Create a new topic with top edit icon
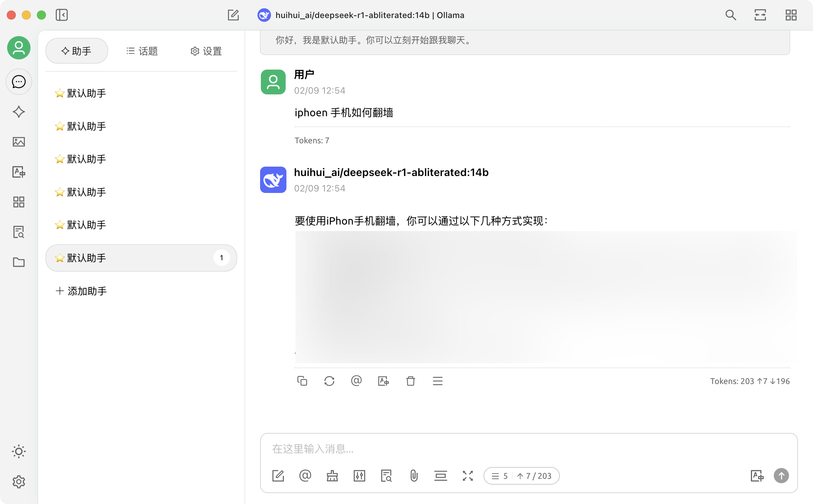813x504 pixels. 233,15
